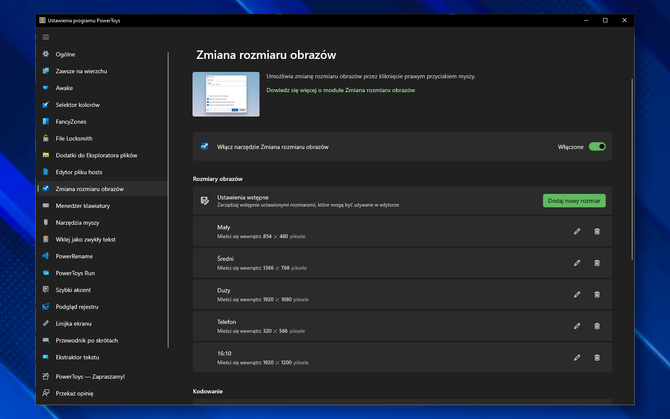Delete the Telefon size preset
This screenshot has height=419, width=670.
(597, 326)
